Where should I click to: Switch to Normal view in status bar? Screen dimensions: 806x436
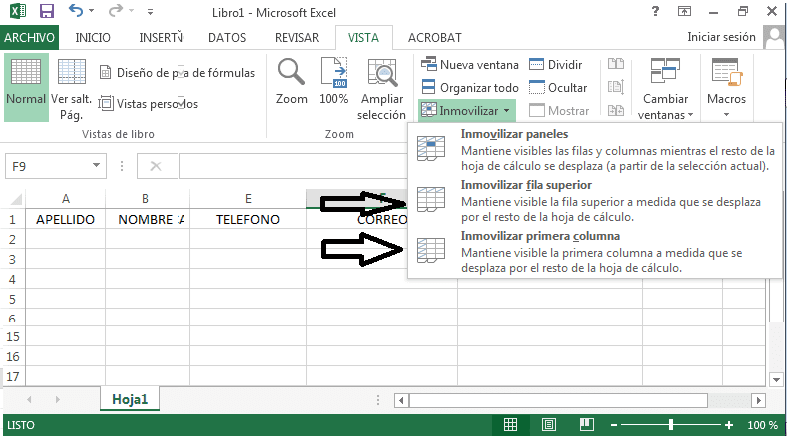510,425
